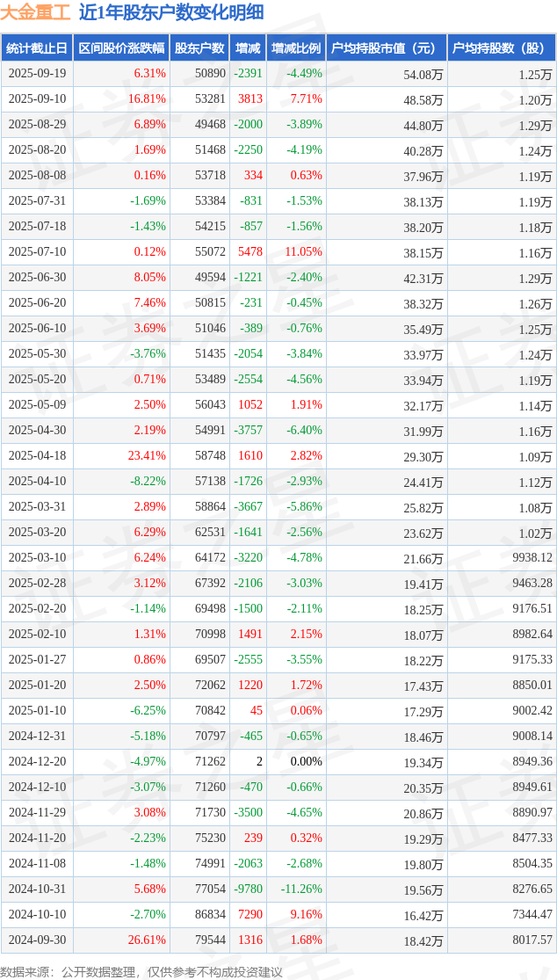Click the 26.61% price change cell
557x980 pixels.
[147, 940]
